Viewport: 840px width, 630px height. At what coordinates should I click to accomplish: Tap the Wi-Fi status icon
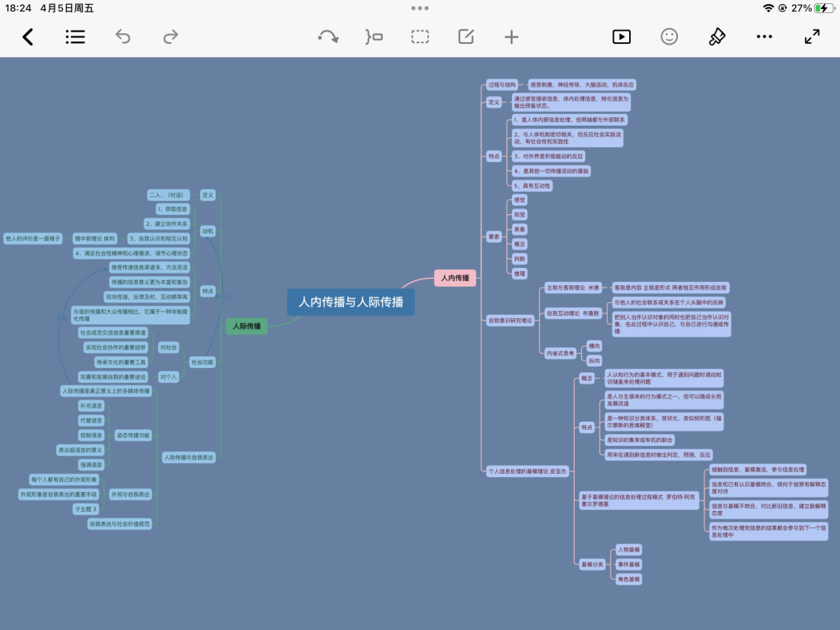[768, 8]
